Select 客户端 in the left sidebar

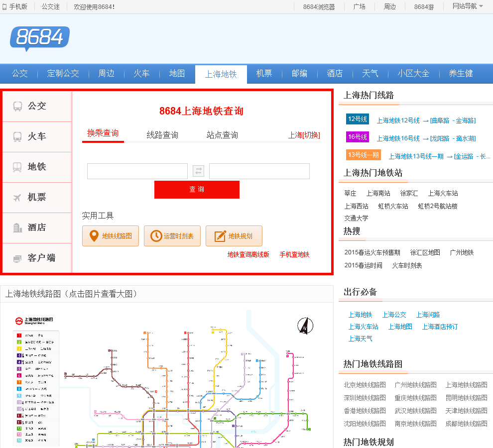(x=37, y=258)
